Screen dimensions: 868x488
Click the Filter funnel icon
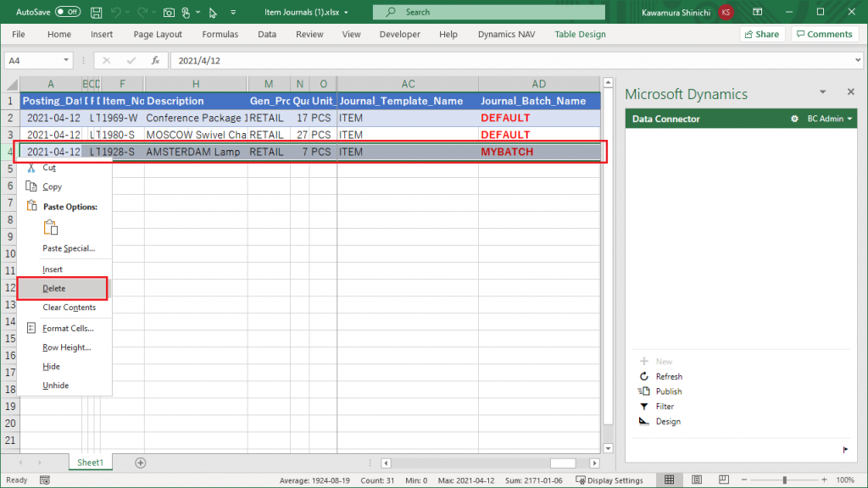tap(644, 406)
